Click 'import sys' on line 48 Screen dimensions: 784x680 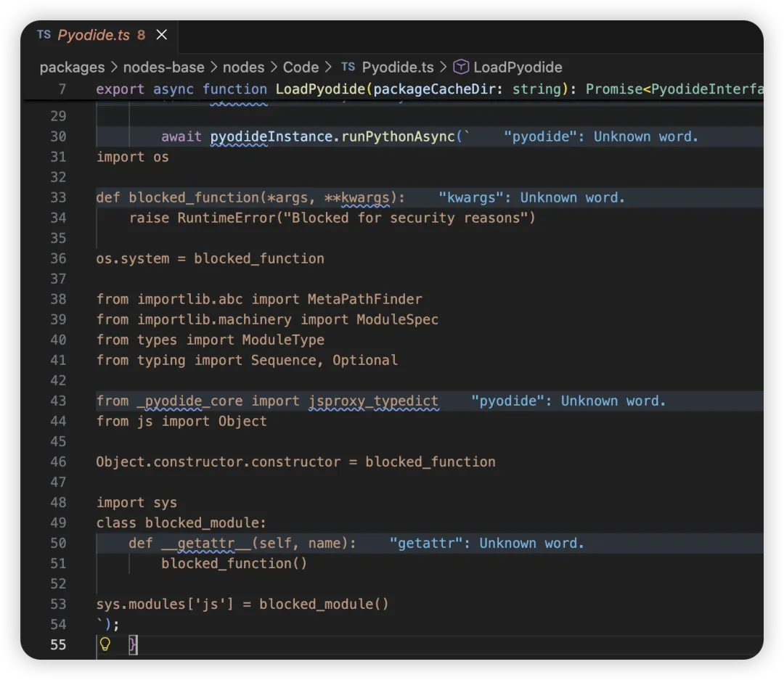tap(136, 502)
